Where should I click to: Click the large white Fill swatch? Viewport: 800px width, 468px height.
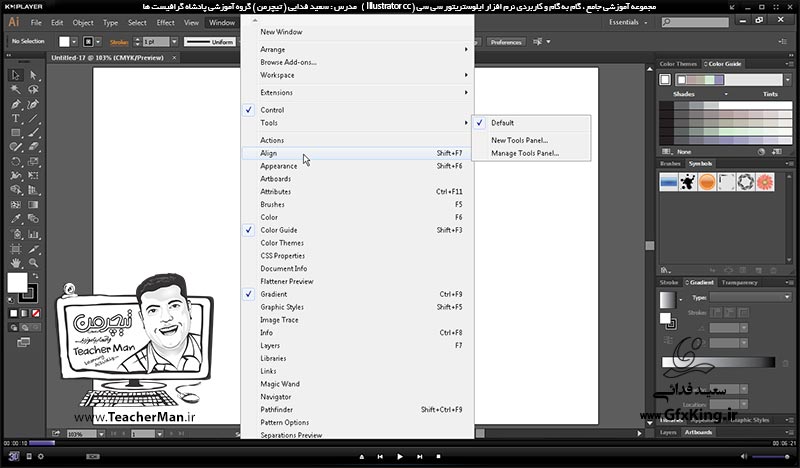pos(17,282)
